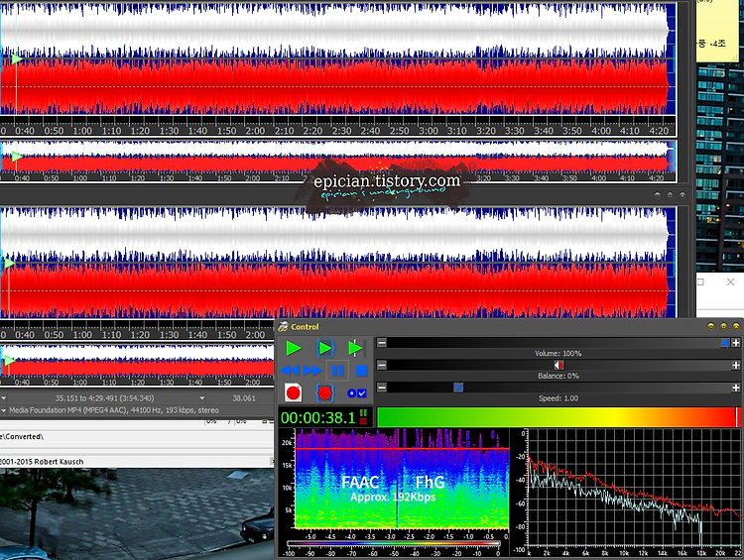This screenshot has width=744, height=560.
Task: Click 2:00 on the top waveform time ruler
Action: pos(255,131)
